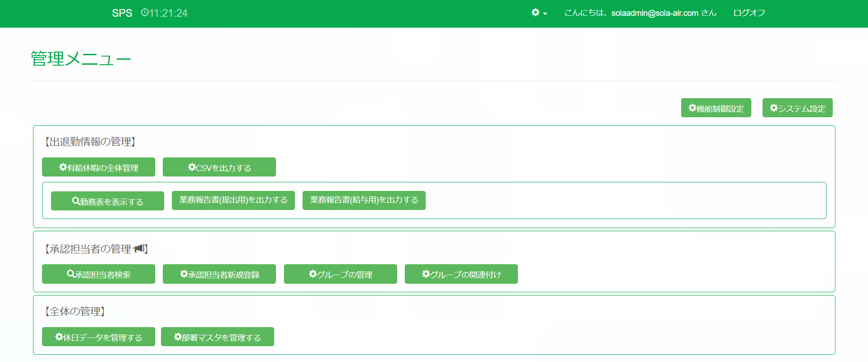
Task: Open the gear settings dropdown in header
Action: (539, 13)
